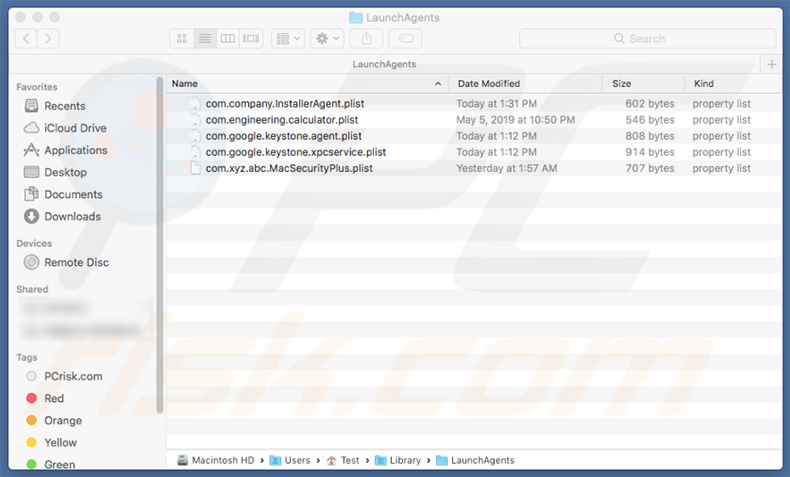Click into the Search field
790x477 pixels.
click(647, 39)
